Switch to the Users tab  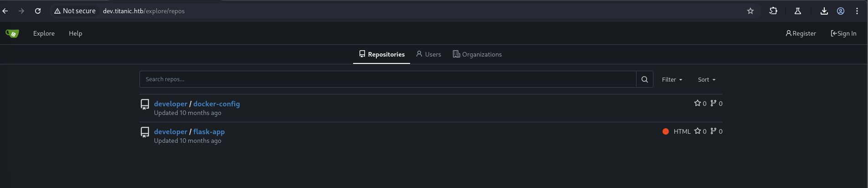click(428, 54)
